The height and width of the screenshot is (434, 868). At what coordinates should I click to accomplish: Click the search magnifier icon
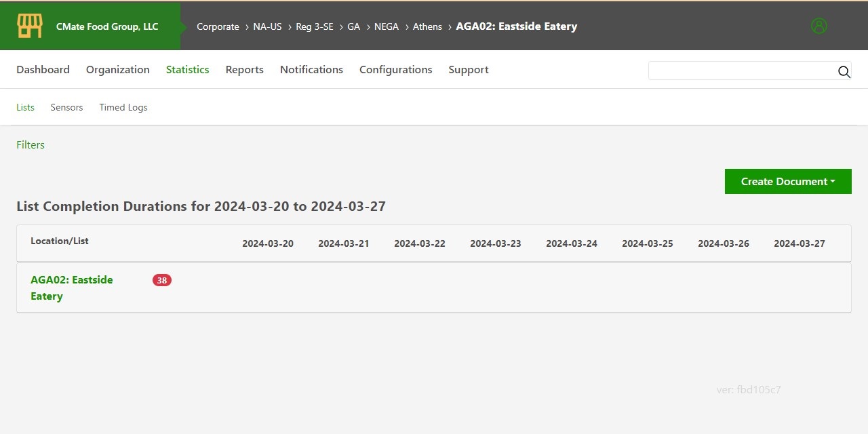(844, 71)
